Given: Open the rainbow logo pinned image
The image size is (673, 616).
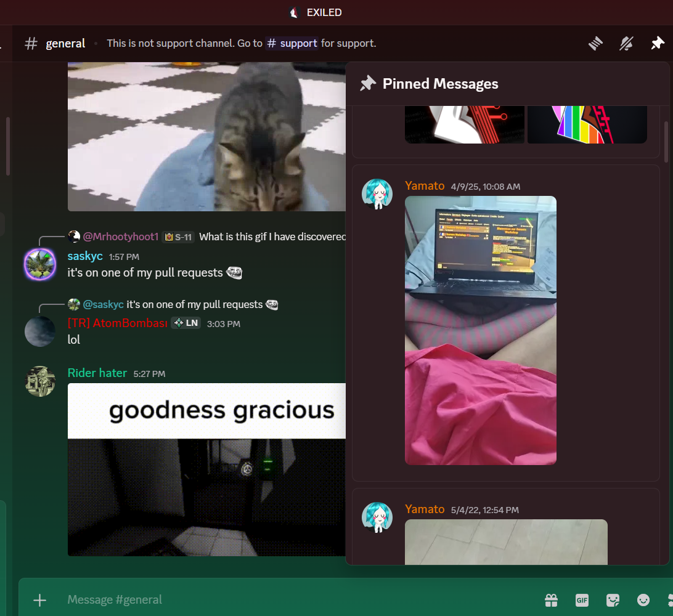Looking at the screenshot, I should click(x=587, y=125).
